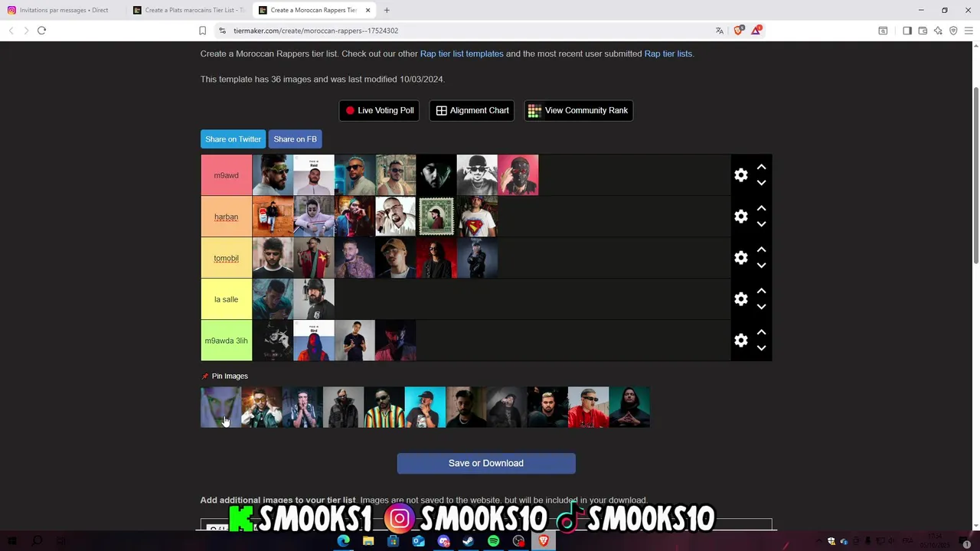Open settings gear for m9awda 3lih tier
980x551 pixels.
coord(740,341)
